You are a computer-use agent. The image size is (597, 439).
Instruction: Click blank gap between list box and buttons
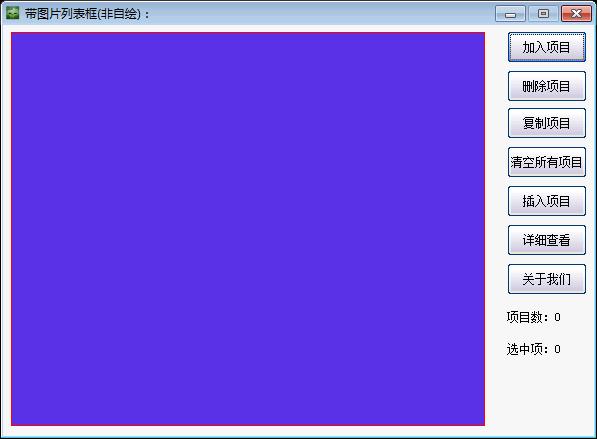[x=496, y=228]
